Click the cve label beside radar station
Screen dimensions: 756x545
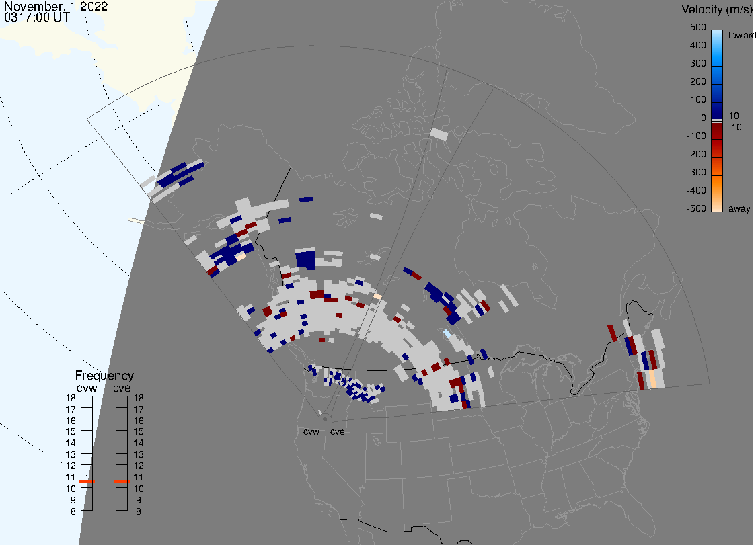pos(338,431)
